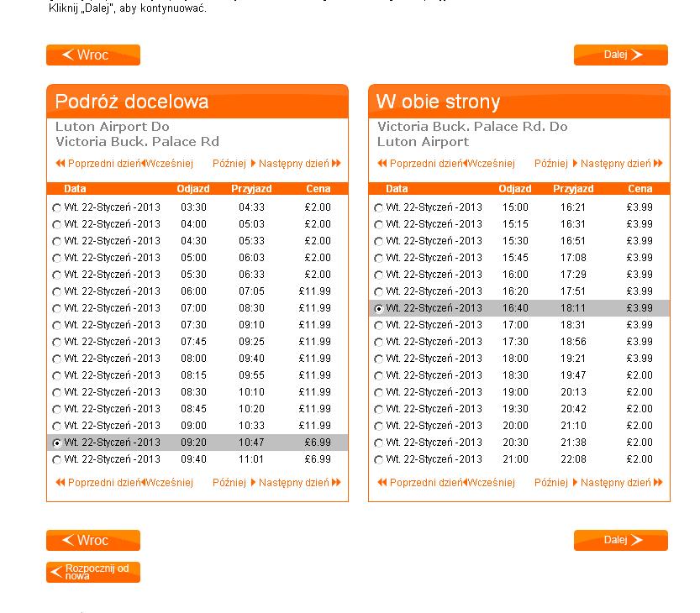
Task: Click the top Dalej next button
Action: 620,55
